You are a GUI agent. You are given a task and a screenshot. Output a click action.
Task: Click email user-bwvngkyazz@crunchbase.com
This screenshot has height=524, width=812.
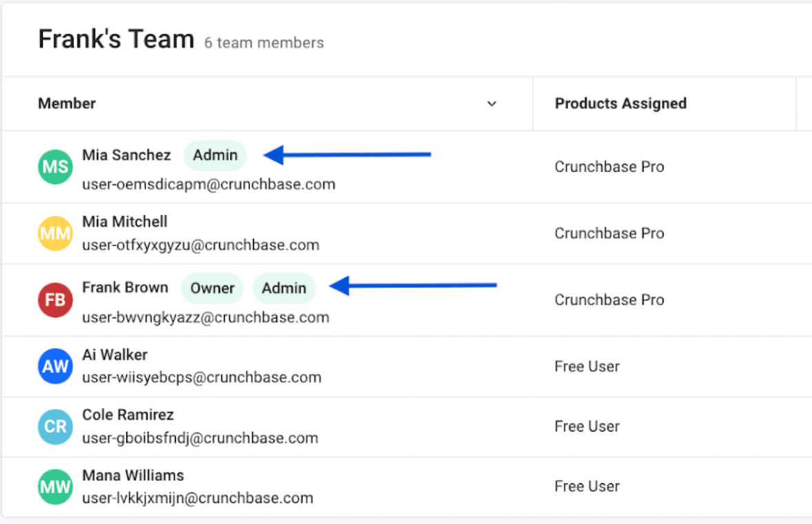pyautogui.click(x=205, y=317)
